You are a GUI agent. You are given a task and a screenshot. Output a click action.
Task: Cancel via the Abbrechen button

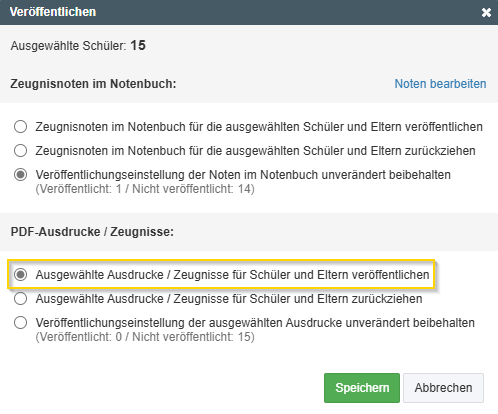(443, 388)
